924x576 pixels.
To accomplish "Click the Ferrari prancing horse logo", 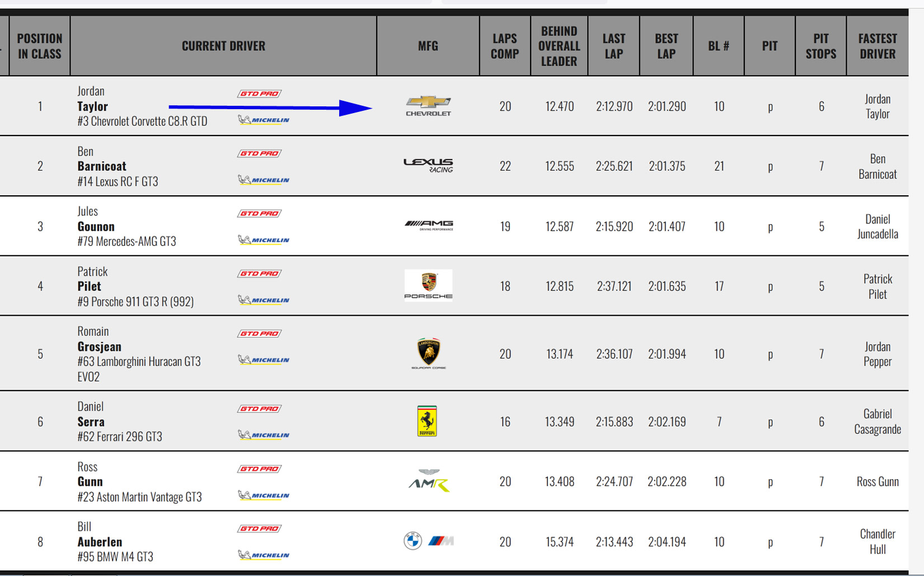I will point(427,421).
